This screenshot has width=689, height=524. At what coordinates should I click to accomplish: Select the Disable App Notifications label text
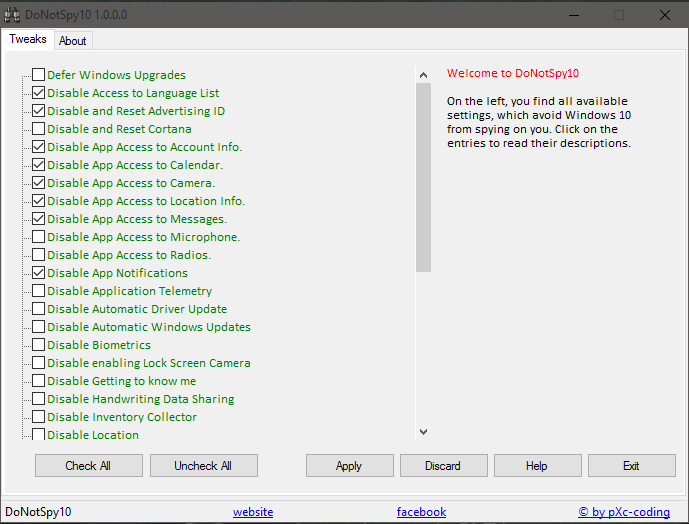(x=117, y=273)
